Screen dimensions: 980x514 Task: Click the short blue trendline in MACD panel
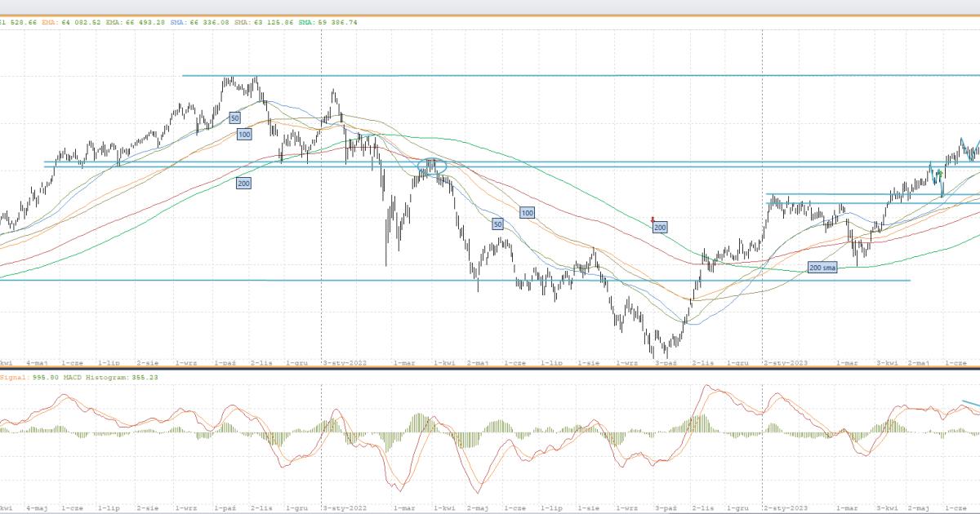[x=969, y=404]
